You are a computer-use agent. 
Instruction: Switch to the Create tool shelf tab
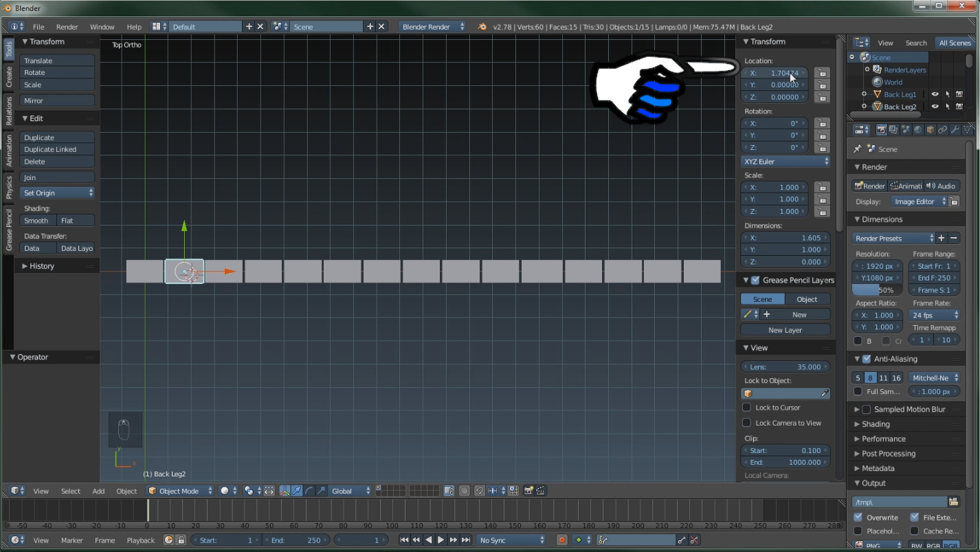[x=9, y=76]
